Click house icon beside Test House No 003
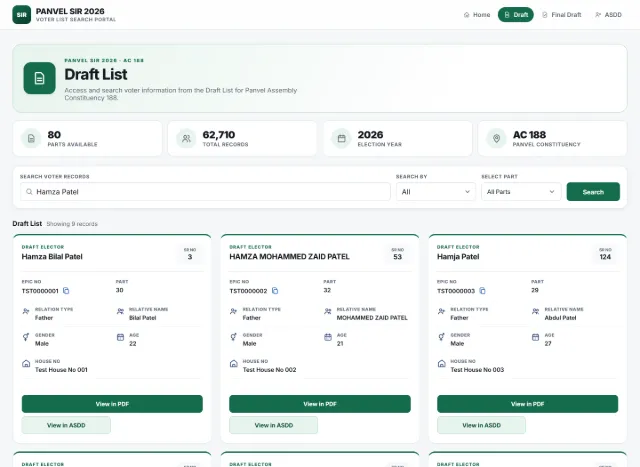This screenshot has width=640, height=467. (441, 363)
